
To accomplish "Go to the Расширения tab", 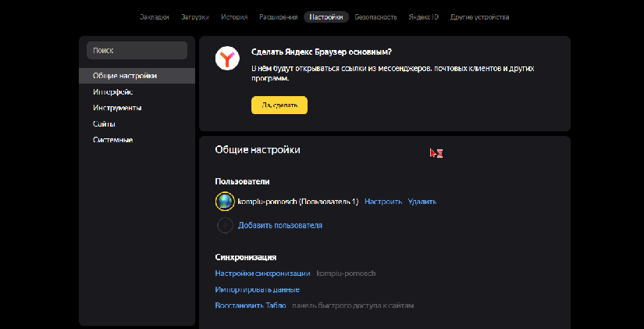I will [279, 17].
